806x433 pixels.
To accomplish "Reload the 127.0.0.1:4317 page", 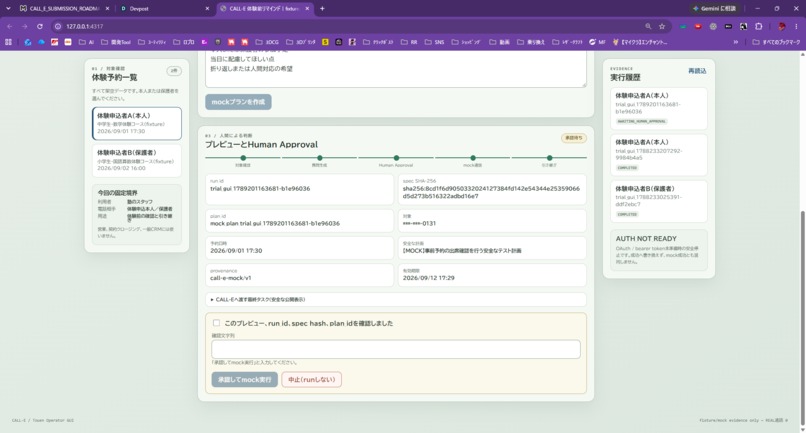I will click(x=40, y=26).
